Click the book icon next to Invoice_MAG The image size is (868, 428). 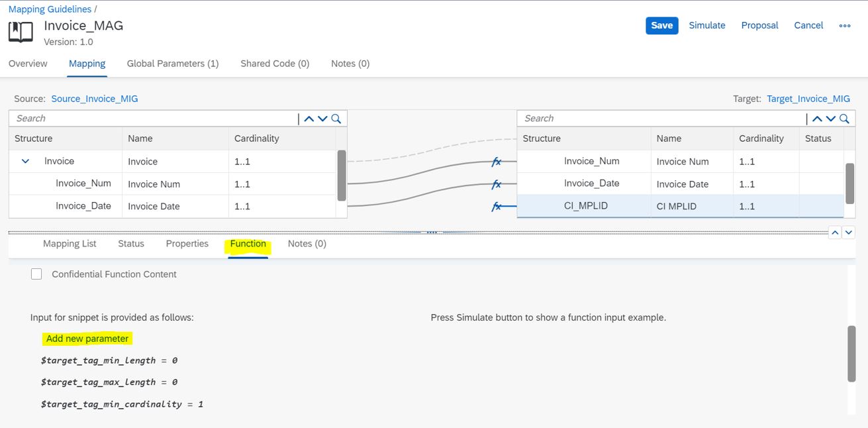[x=19, y=30]
